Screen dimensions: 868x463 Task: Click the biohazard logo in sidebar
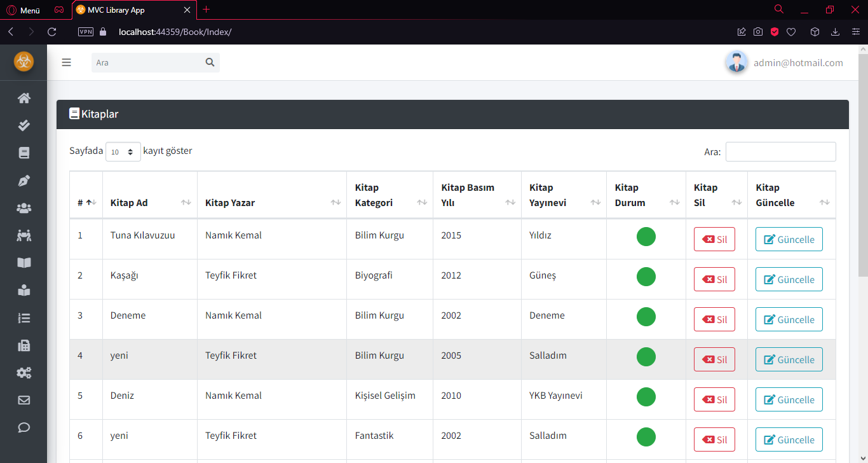pos(24,62)
